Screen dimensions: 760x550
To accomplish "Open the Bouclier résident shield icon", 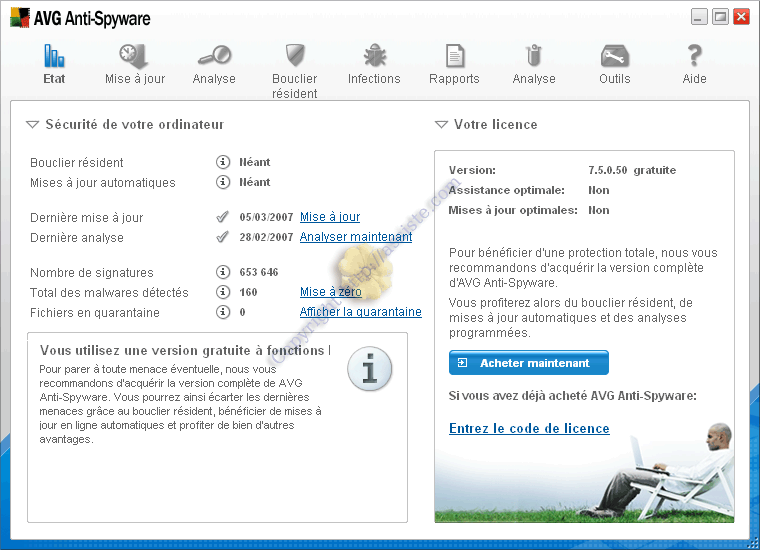I will pos(295,55).
